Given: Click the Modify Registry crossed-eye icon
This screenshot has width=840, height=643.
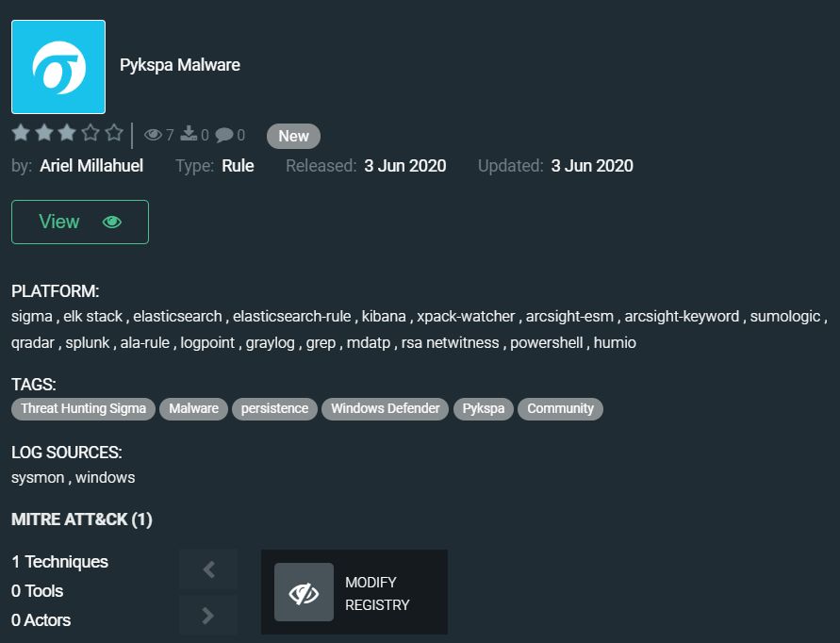Looking at the screenshot, I should pyautogui.click(x=304, y=592).
